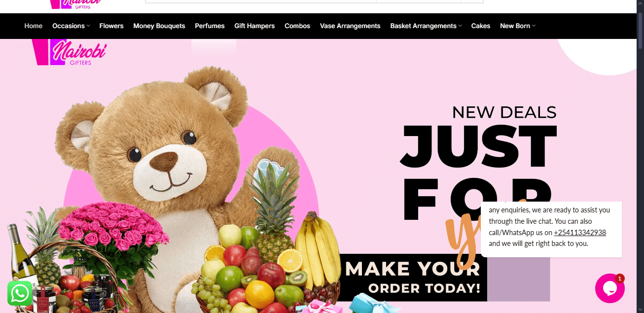This screenshot has width=644, height=313.
Task: Click the +254113342938 phone number link
Action: [580, 233]
